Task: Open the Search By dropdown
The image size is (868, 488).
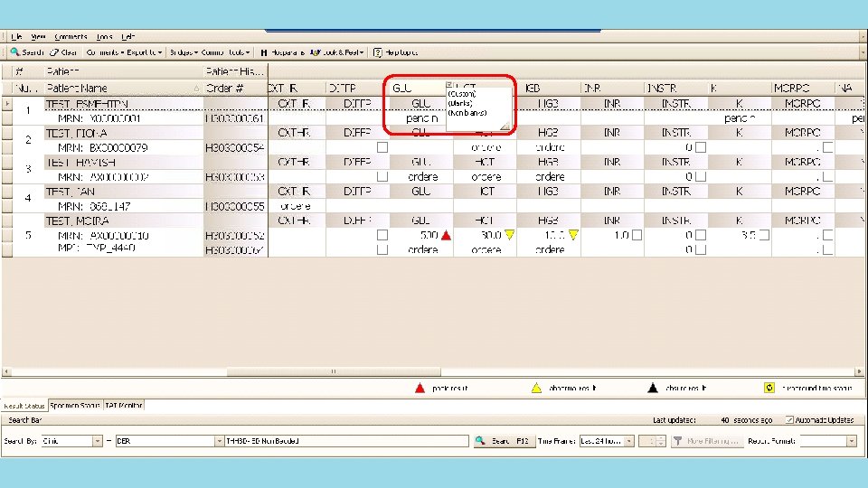Action: click(x=97, y=441)
